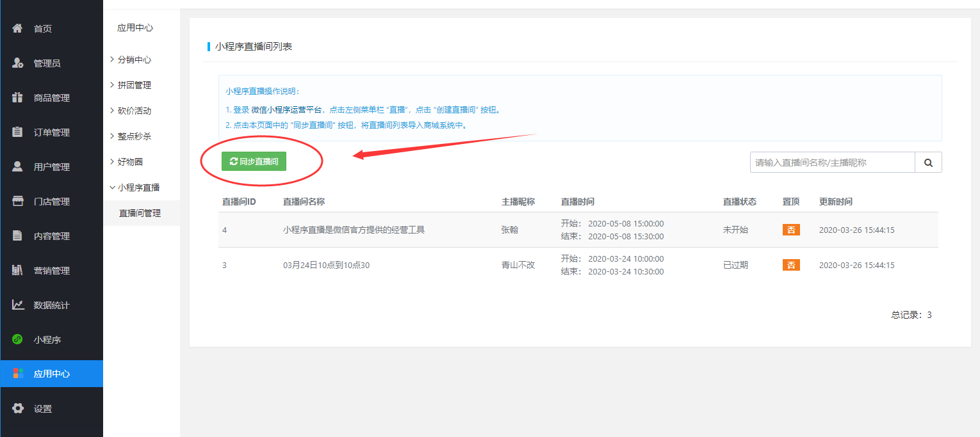Click the green 同步直播间 button
The height and width of the screenshot is (437, 980).
(254, 162)
